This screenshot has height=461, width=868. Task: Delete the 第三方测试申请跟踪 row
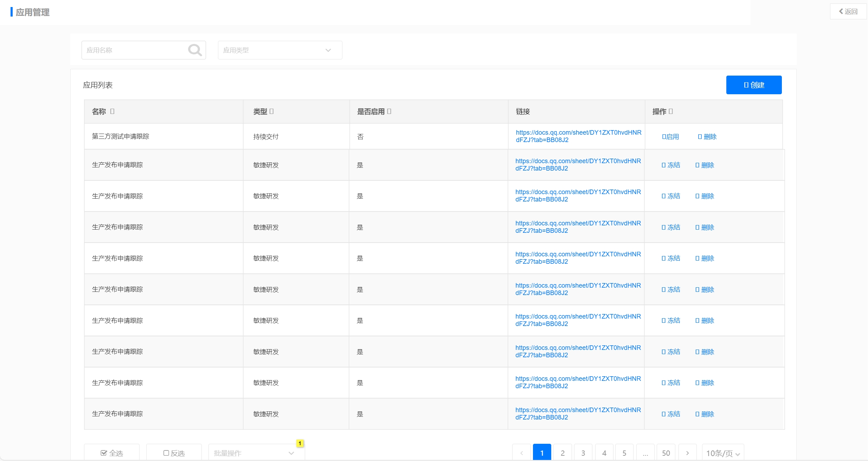click(707, 137)
